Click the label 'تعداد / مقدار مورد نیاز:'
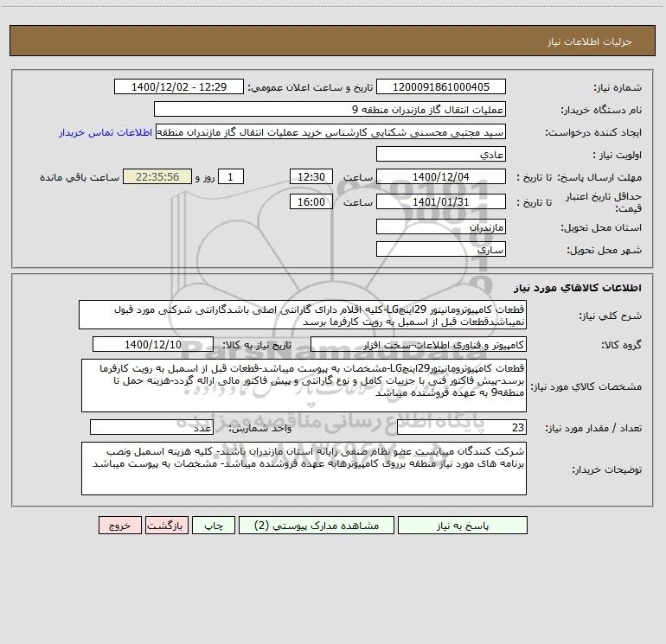This screenshot has width=666, height=644. coord(593,428)
